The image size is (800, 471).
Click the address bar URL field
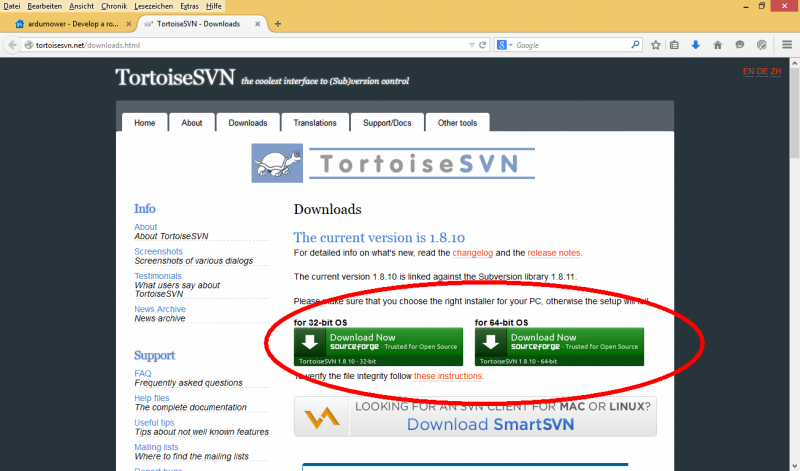coord(250,45)
